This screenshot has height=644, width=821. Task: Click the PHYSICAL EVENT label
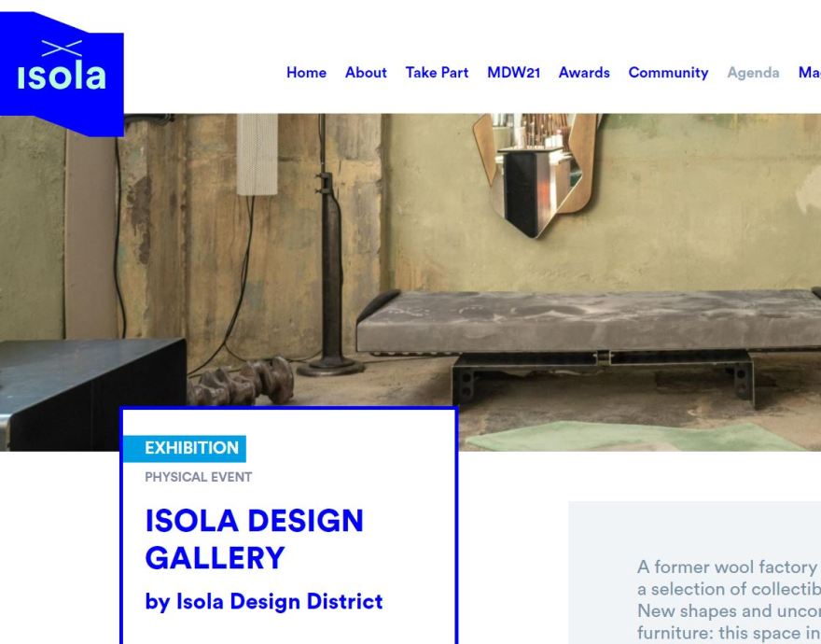(199, 477)
